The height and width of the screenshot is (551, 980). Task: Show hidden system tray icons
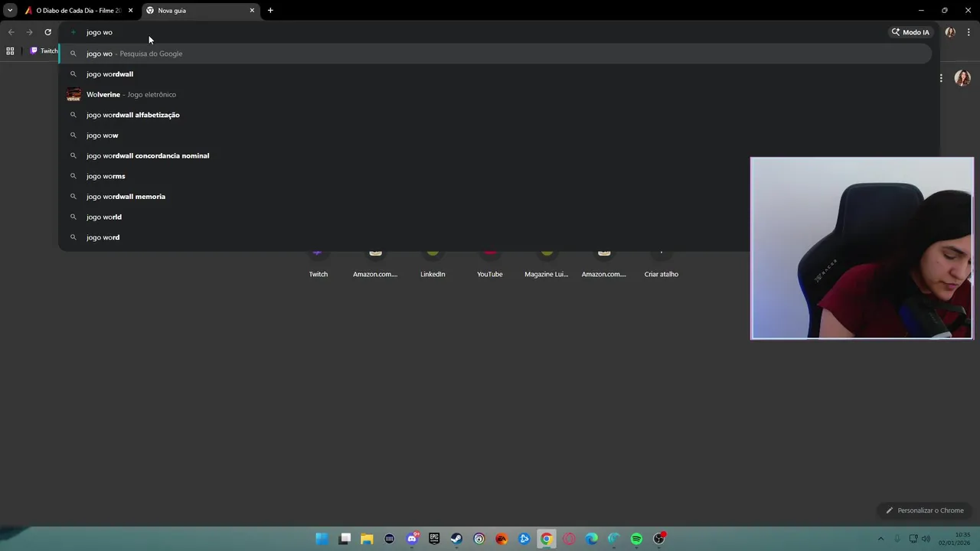point(880,539)
